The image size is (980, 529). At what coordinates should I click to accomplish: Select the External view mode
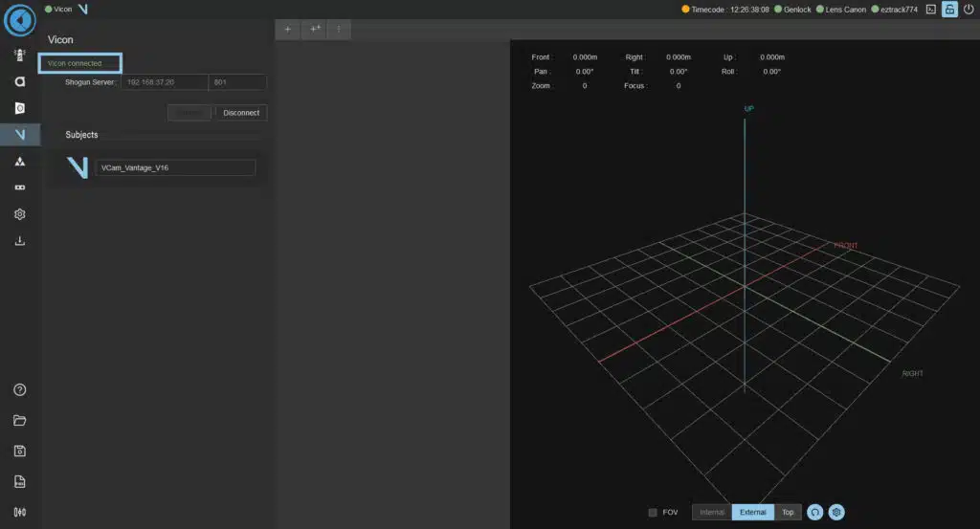point(752,513)
